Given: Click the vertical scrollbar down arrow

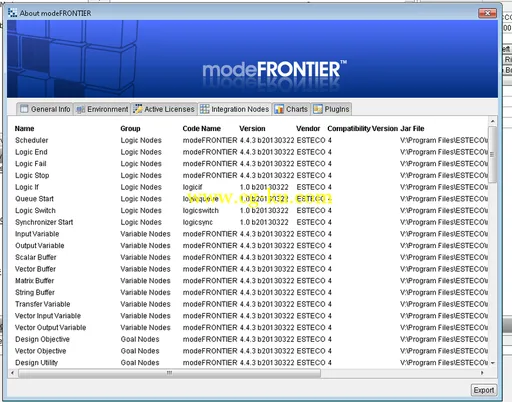Looking at the screenshot, I should 492,363.
